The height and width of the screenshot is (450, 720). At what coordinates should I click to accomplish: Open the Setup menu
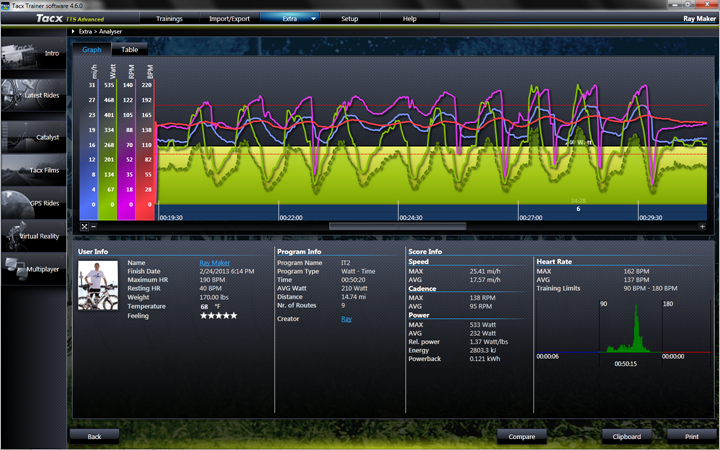(x=349, y=18)
